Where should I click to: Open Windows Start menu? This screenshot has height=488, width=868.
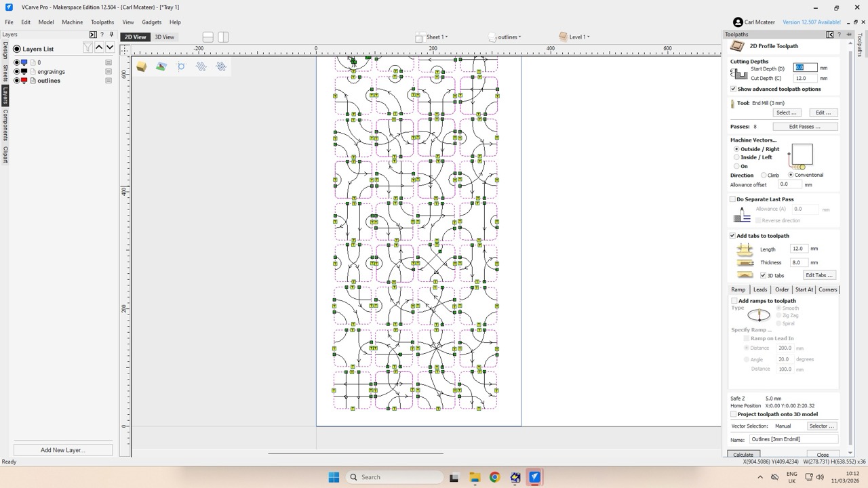[x=334, y=477]
